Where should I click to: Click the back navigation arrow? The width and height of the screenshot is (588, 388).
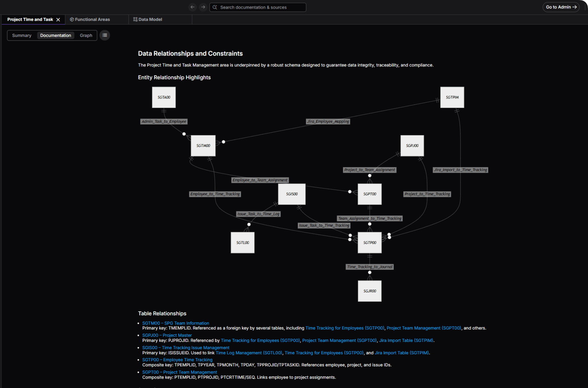[192, 7]
